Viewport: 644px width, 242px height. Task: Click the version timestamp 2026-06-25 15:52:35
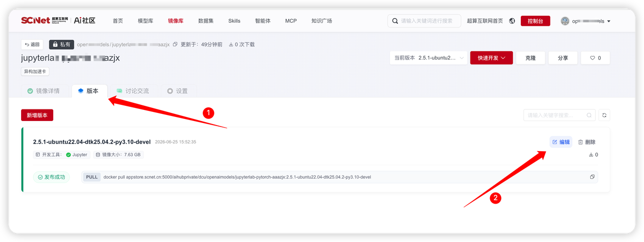176,142
